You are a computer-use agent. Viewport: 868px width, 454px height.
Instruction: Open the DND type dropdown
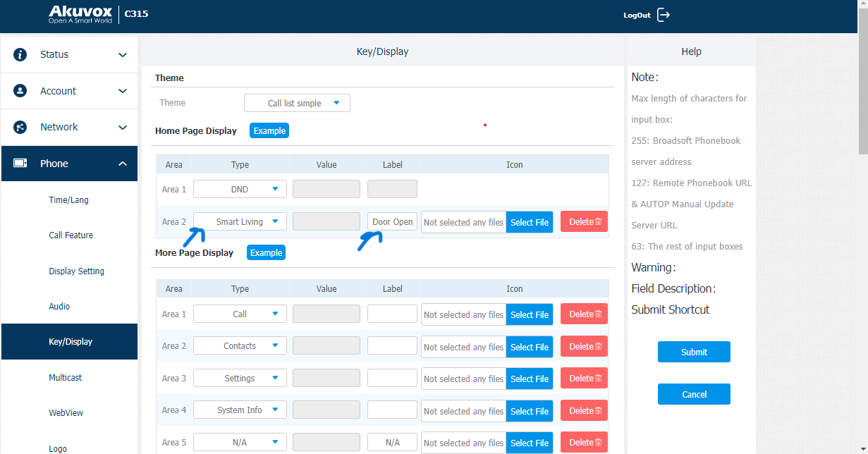point(240,189)
